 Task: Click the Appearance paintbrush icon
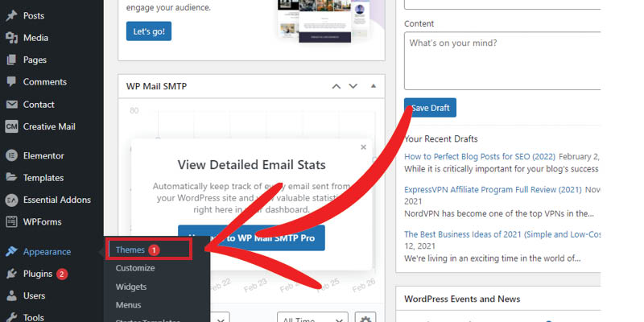(11, 252)
